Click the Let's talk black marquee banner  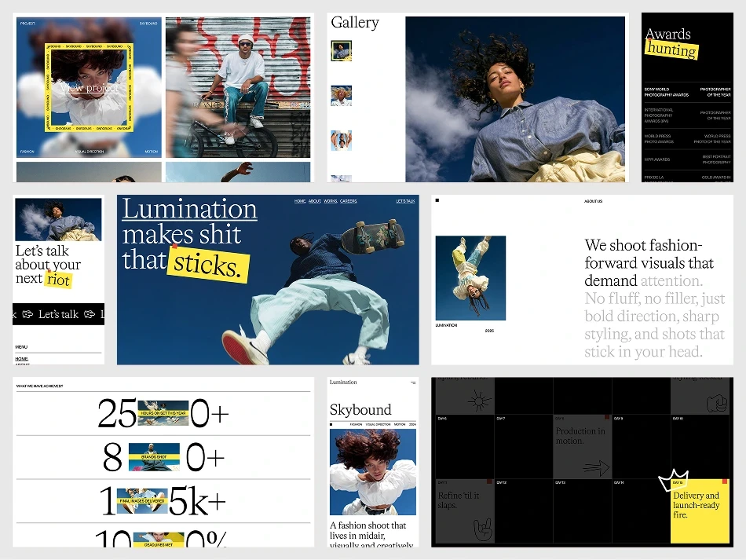[58, 314]
